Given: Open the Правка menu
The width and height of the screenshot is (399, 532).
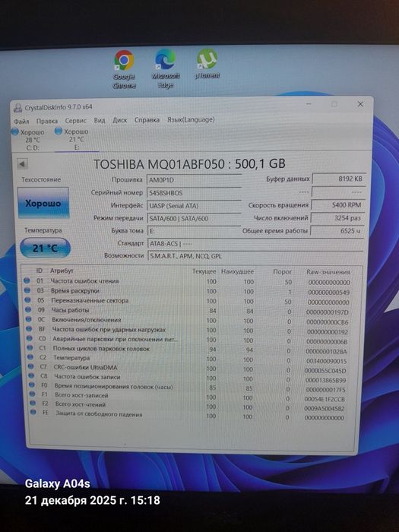Looking at the screenshot, I should click(x=47, y=121).
